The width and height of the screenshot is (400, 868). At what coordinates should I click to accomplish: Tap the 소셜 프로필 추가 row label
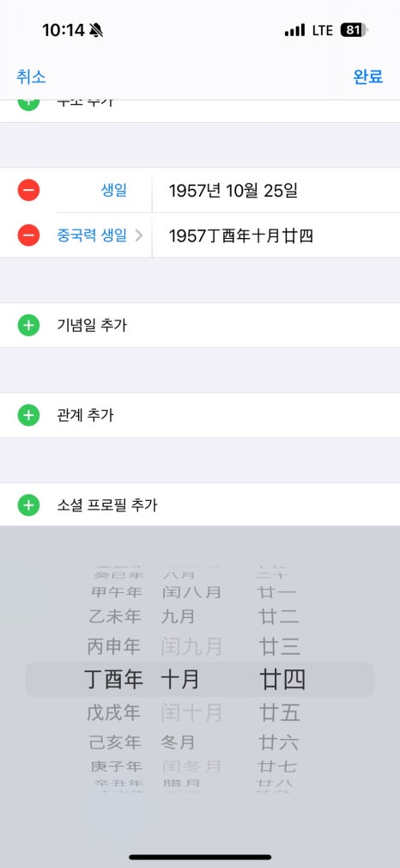pyautogui.click(x=106, y=504)
